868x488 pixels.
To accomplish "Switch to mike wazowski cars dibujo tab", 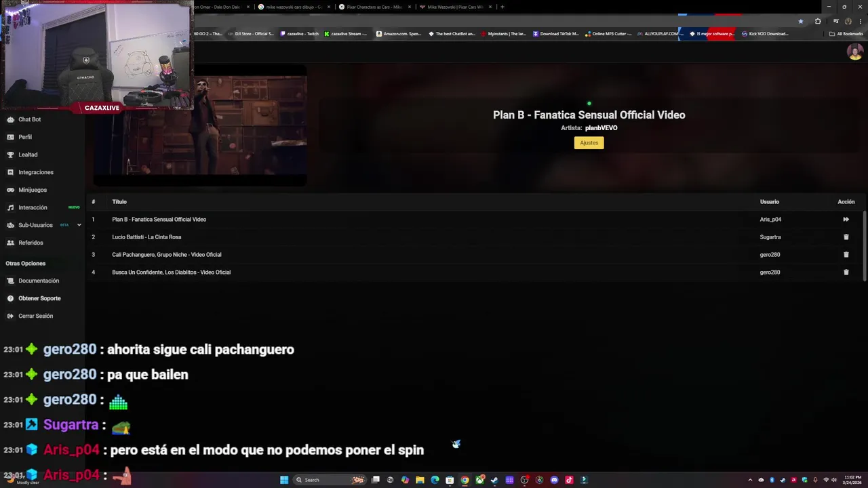I will [294, 7].
